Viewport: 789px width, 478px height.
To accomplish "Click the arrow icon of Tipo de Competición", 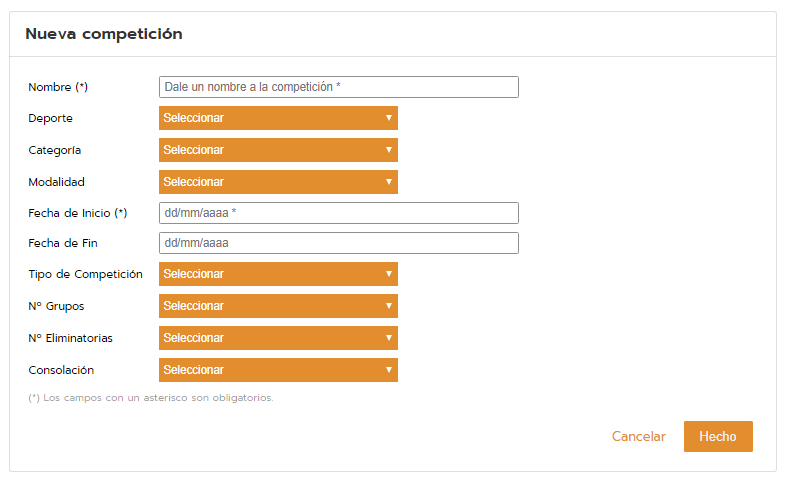I will 389,274.
